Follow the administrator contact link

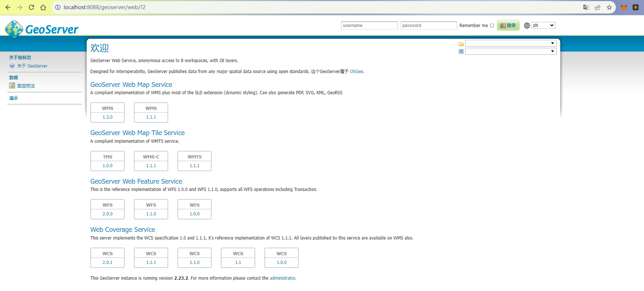282,278
